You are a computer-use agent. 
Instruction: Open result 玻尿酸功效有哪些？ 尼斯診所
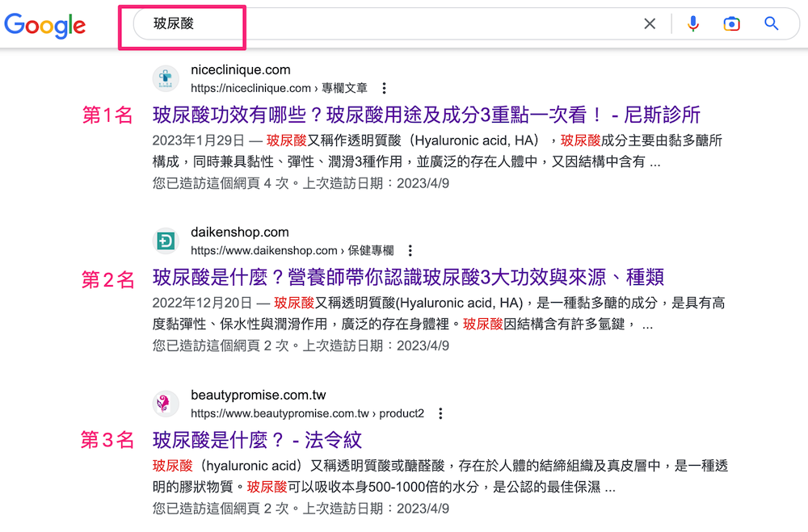426,115
